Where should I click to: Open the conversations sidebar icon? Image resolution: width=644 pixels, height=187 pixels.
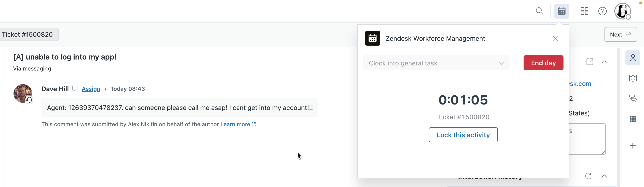coord(633,98)
